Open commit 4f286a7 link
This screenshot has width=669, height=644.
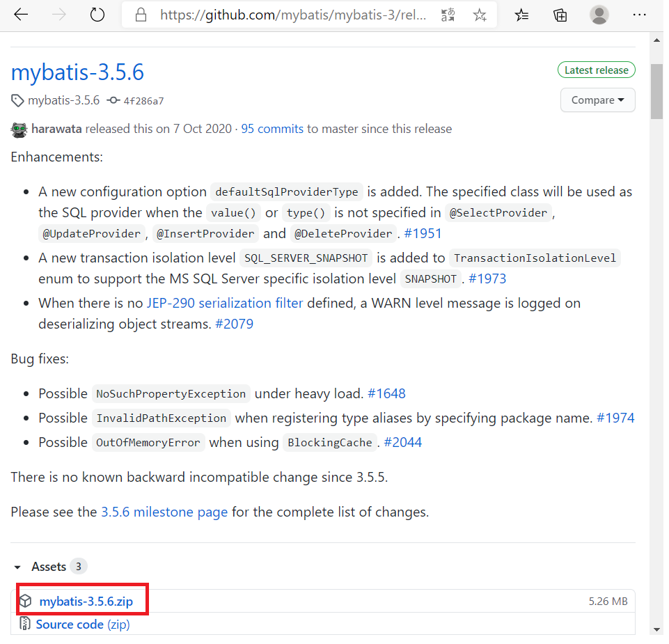pyautogui.click(x=144, y=101)
